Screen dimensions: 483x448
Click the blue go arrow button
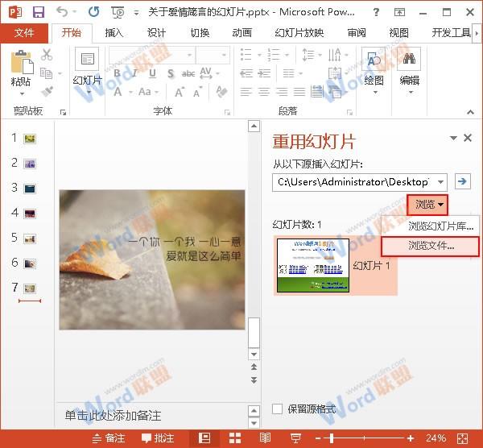pyautogui.click(x=463, y=181)
